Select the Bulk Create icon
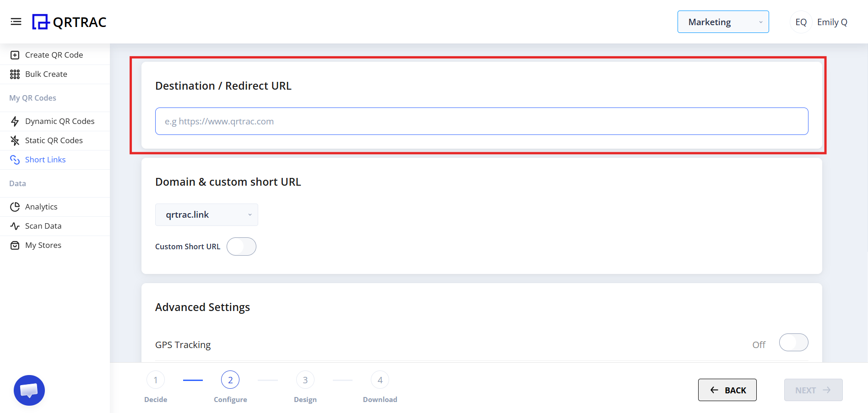The height and width of the screenshot is (413, 868). coord(15,74)
